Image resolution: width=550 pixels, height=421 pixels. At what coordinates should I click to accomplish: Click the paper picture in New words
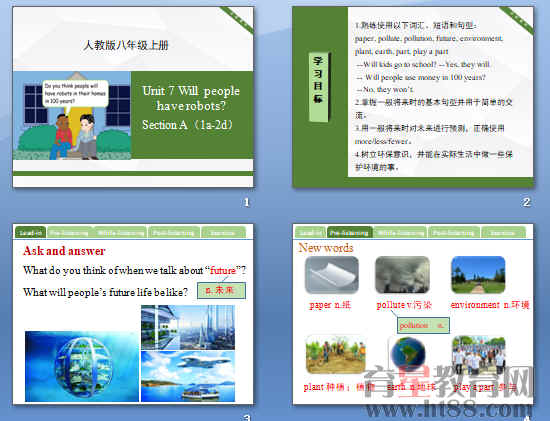click(332, 275)
